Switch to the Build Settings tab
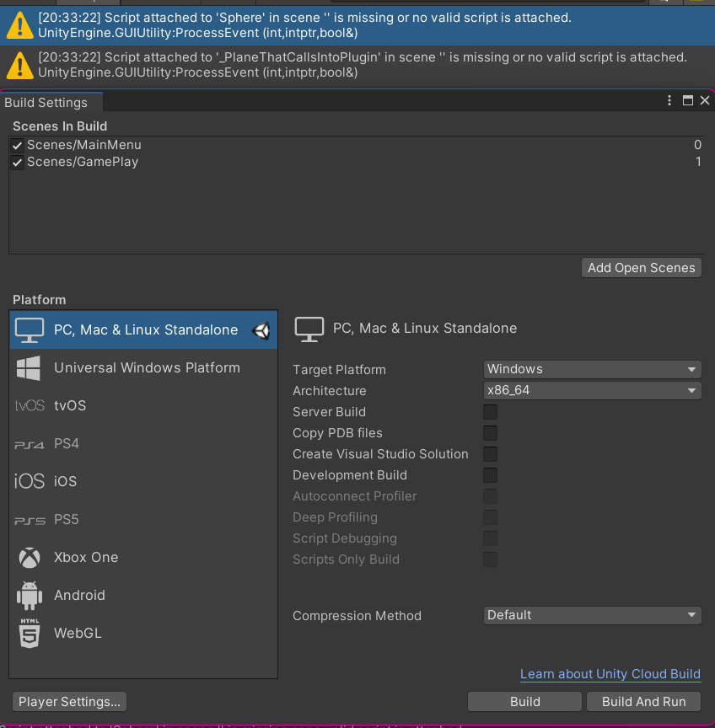715x728 pixels. pos(47,102)
